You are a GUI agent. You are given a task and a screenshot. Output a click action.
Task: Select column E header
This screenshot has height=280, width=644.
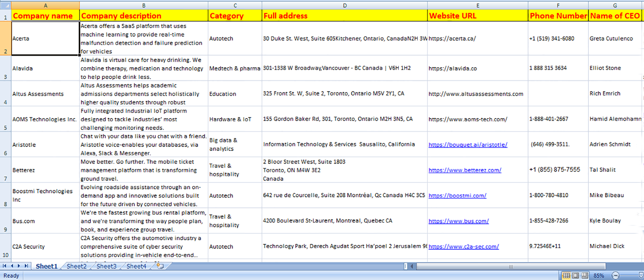tap(478, 5)
